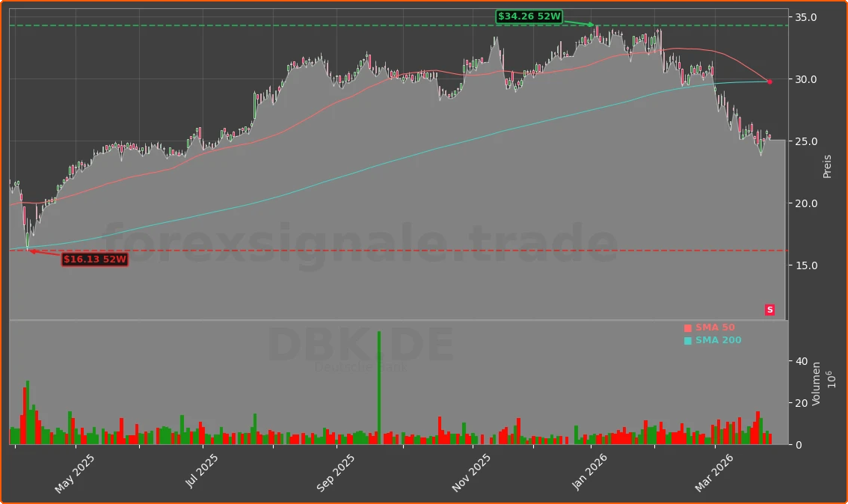The width and height of the screenshot is (848, 504).
Task: Click the Preis axis title
Action: tap(827, 167)
